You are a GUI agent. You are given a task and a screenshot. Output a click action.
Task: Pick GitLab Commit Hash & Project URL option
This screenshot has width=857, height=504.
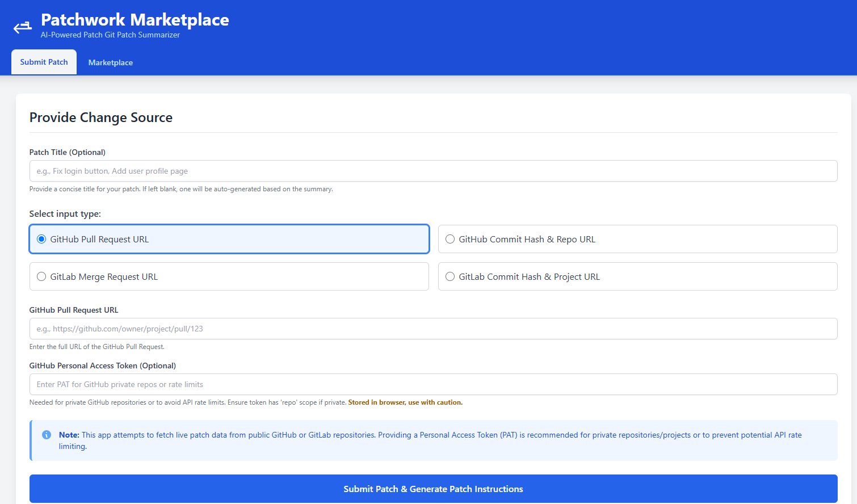click(x=637, y=276)
